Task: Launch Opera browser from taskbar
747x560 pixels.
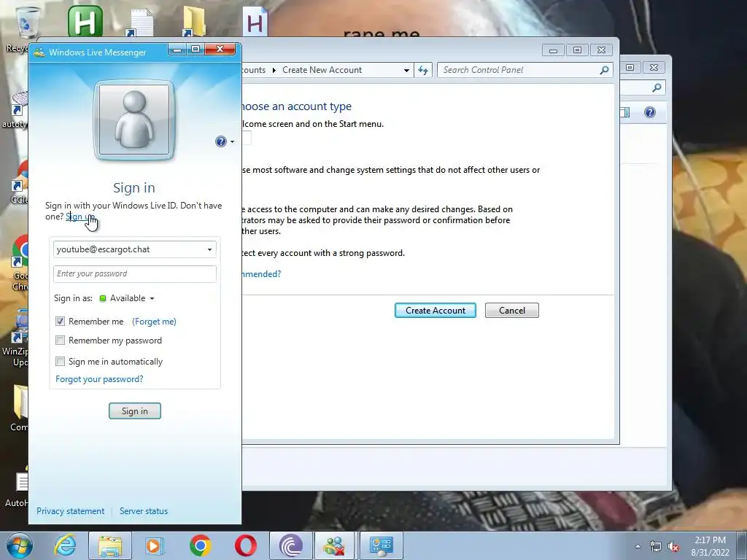Action: (x=245, y=545)
